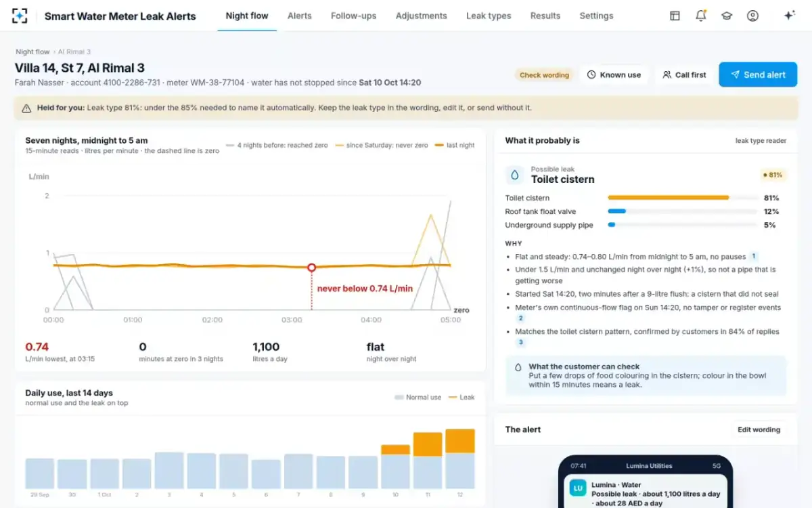Open the Adjustments tab
The width and height of the screenshot is (812, 508).
421,16
